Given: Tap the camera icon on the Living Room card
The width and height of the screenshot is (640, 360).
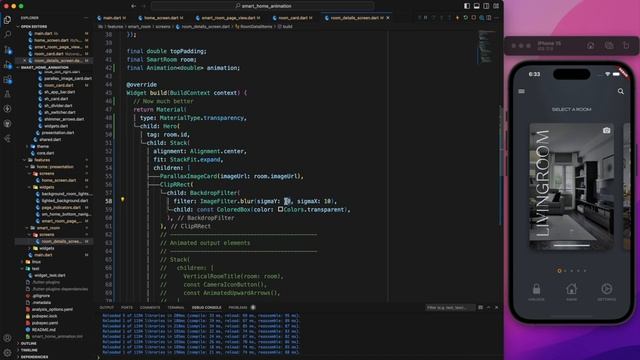Looking at the screenshot, I should tap(607, 130).
